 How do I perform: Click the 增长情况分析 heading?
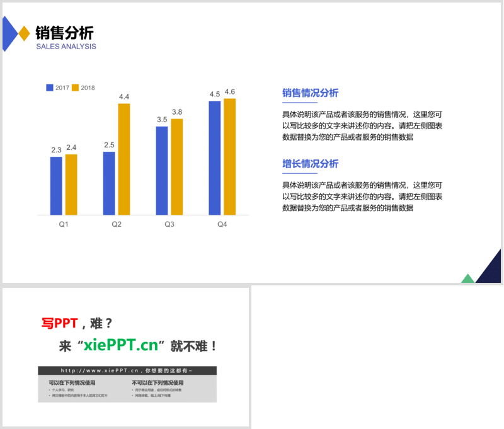pos(310,164)
